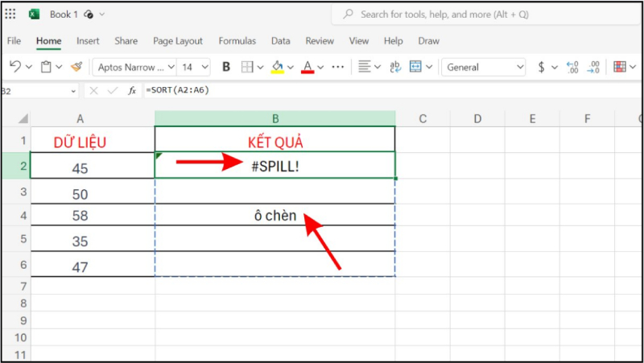Expand the Book 1 title dropdown chevron
The image size is (644, 363).
pyautogui.click(x=102, y=14)
